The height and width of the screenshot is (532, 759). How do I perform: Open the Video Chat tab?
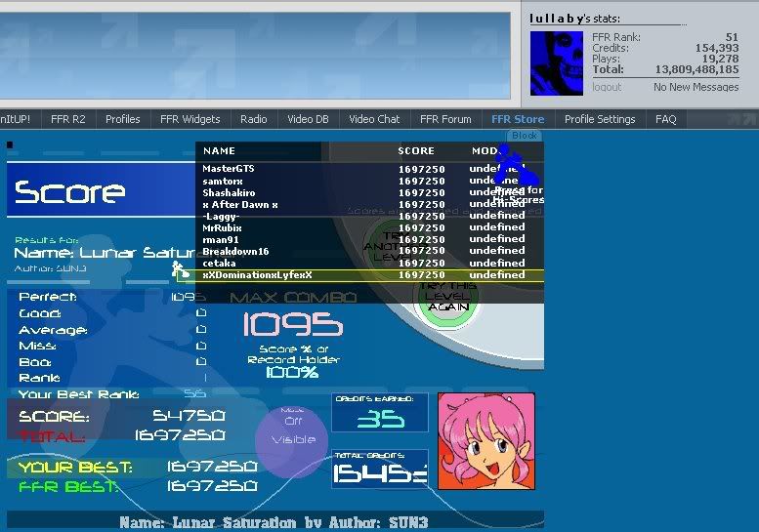(x=374, y=119)
